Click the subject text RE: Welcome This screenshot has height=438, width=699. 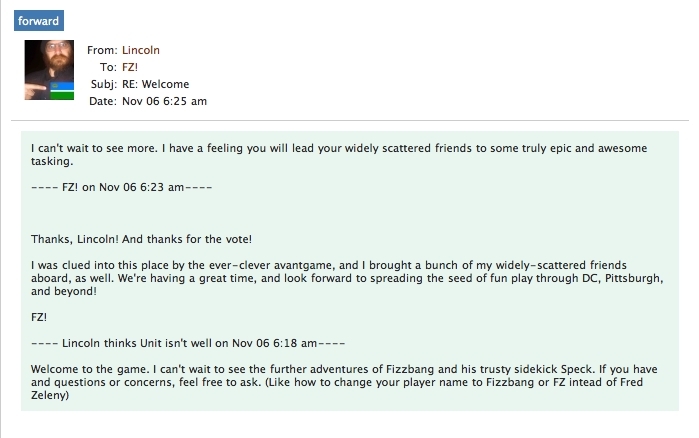point(155,84)
